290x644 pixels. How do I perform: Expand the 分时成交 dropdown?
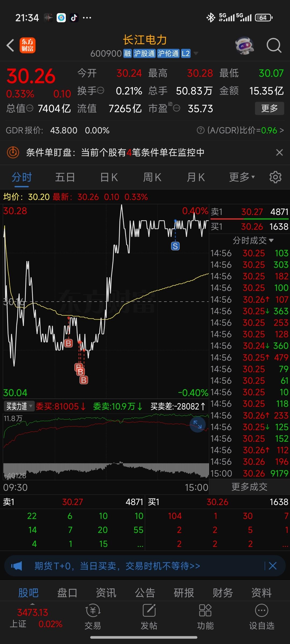253,240
